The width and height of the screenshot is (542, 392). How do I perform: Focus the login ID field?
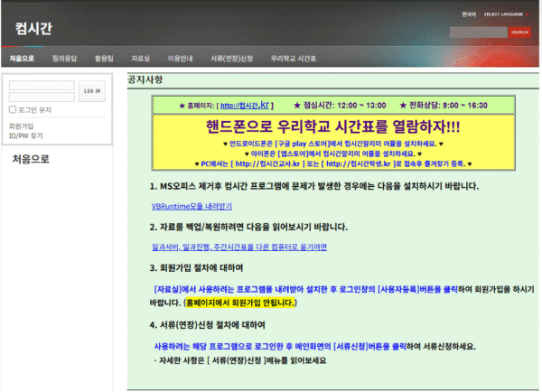pyautogui.click(x=42, y=86)
